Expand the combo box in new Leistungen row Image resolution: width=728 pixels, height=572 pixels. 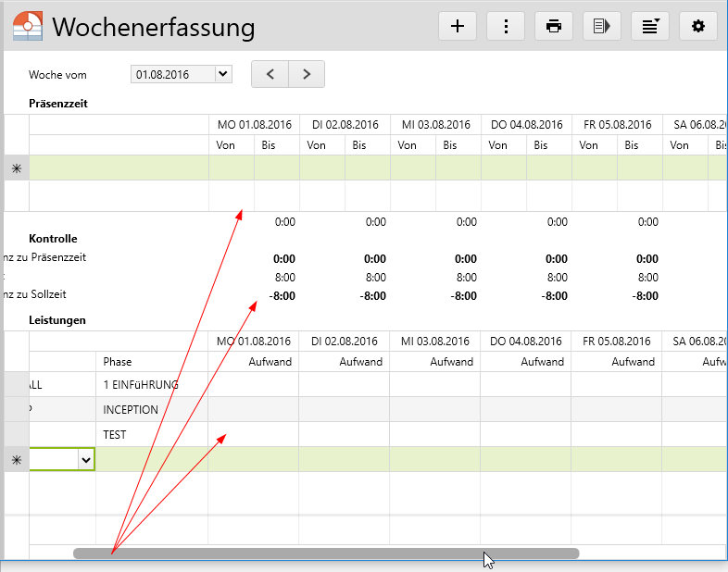click(86, 459)
